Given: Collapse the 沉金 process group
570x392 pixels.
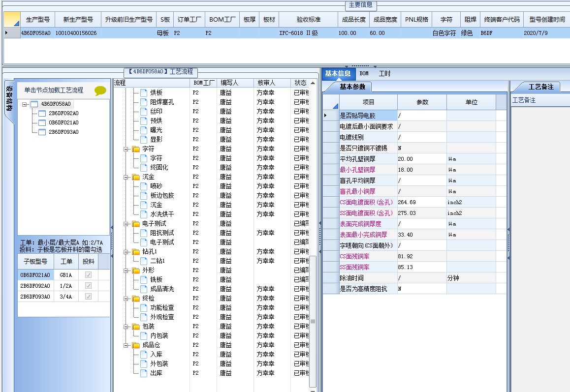Looking at the screenshot, I should 126,177.
